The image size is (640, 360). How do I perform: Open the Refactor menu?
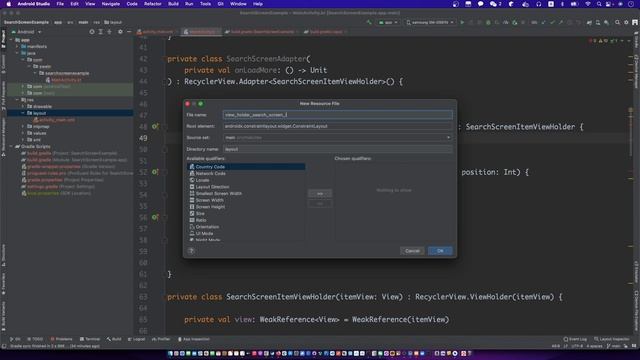[153, 4]
